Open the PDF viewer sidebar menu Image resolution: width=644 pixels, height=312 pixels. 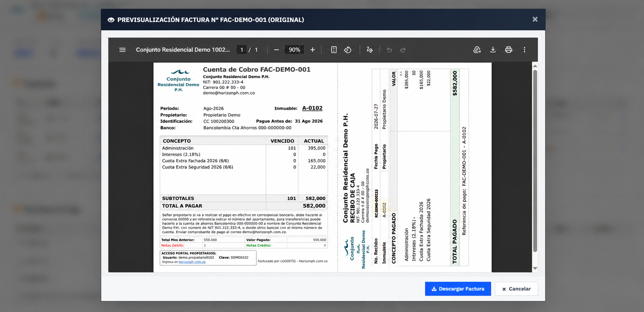[122, 50]
